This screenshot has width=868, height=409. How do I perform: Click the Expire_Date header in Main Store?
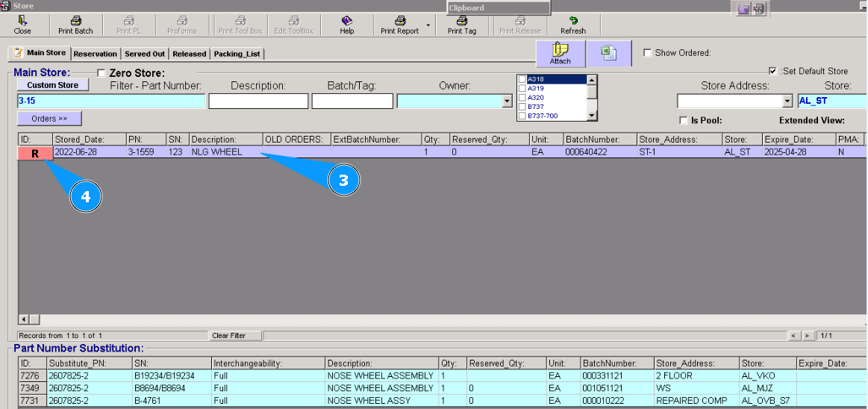799,140
